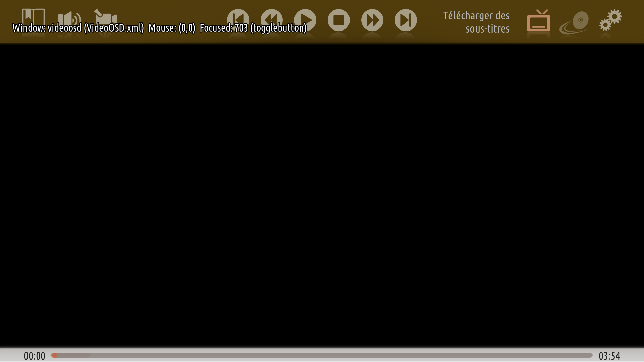Click the seek progress bar
Screen dimensions: 644x362
[x=322, y=355]
